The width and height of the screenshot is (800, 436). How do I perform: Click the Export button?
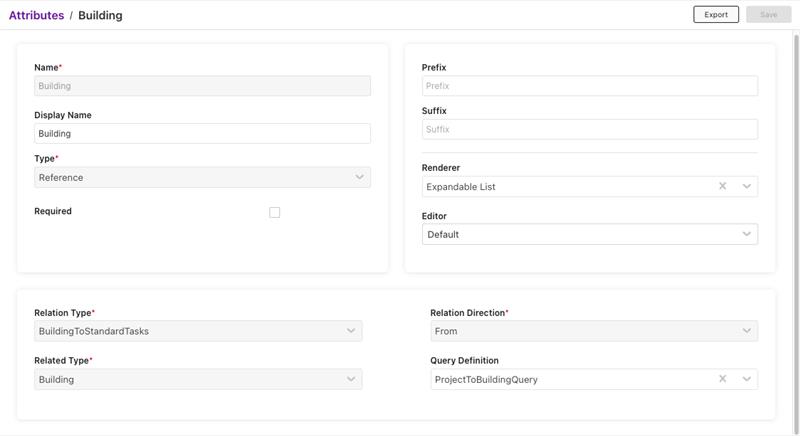pos(716,15)
